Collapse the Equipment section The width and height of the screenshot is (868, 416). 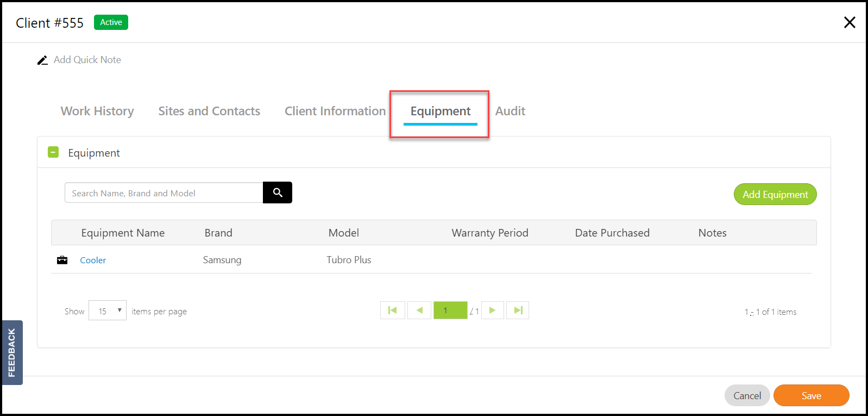53,152
